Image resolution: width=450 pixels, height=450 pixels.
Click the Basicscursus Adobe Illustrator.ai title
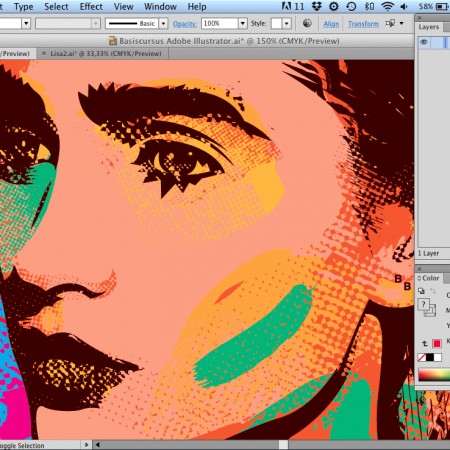pos(229,41)
